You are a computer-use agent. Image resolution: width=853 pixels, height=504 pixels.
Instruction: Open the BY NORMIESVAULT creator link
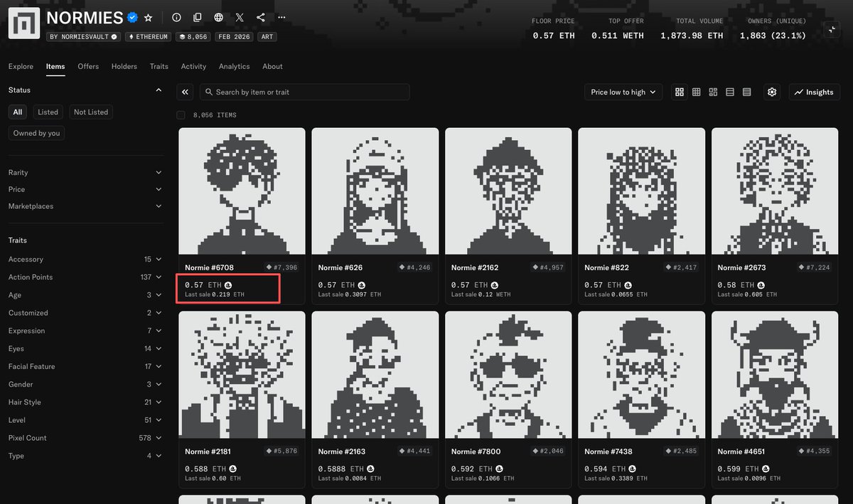click(84, 36)
